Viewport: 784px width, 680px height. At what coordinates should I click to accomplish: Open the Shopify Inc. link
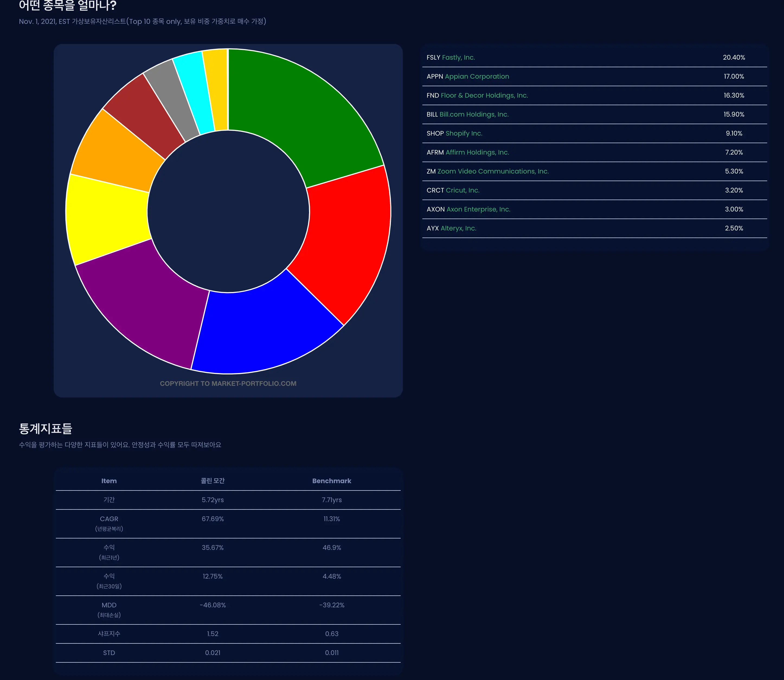coord(464,133)
